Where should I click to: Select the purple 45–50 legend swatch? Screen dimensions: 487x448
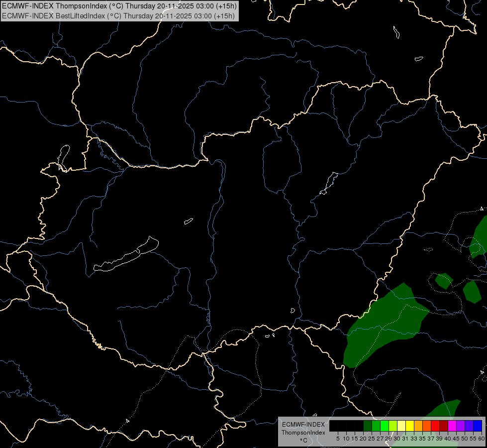[460, 426]
